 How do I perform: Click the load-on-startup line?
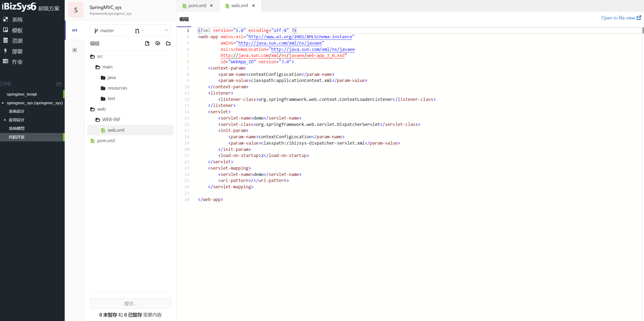263,156
